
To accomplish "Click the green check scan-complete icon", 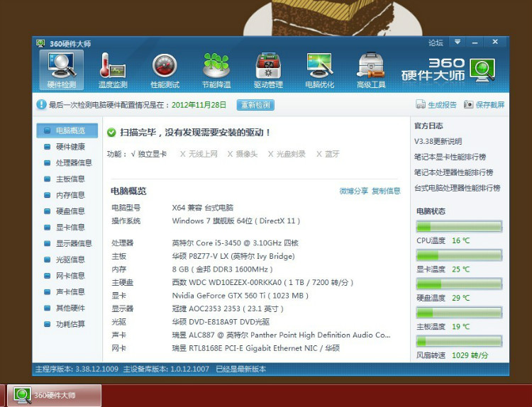I will tap(111, 133).
